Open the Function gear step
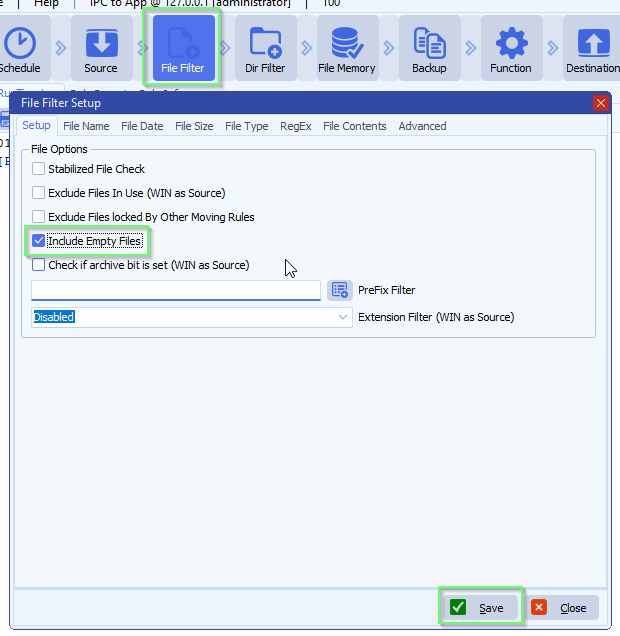Image resolution: width=620 pixels, height=636 pixels. (x=511, y=48)
